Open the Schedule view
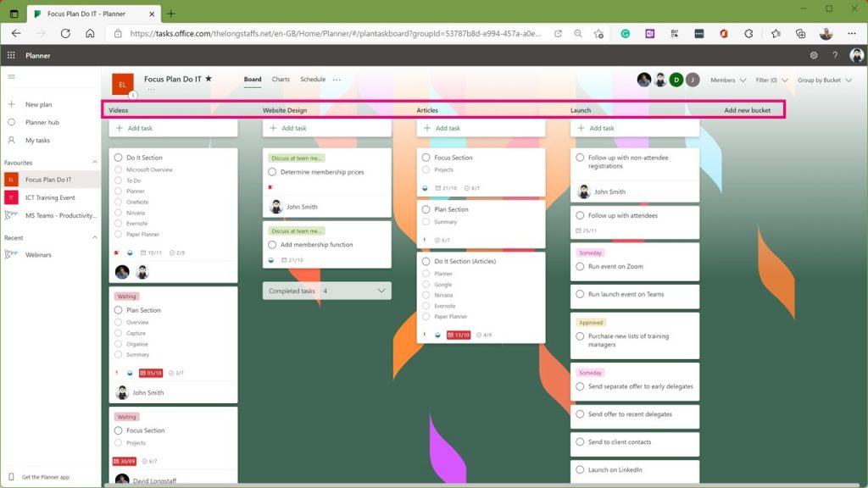Viewport: 868px width, 488px height. pos(313,80)
